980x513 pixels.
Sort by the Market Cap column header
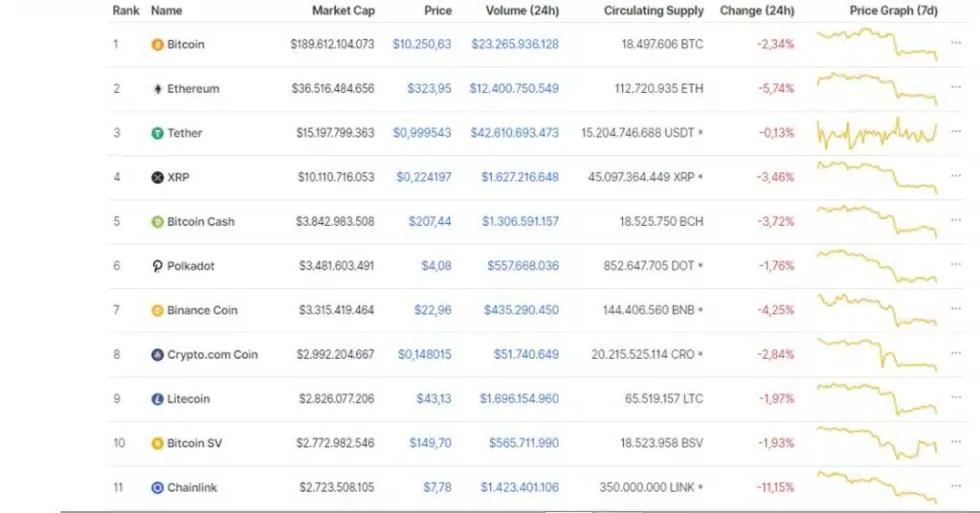[x=344, y=11]
